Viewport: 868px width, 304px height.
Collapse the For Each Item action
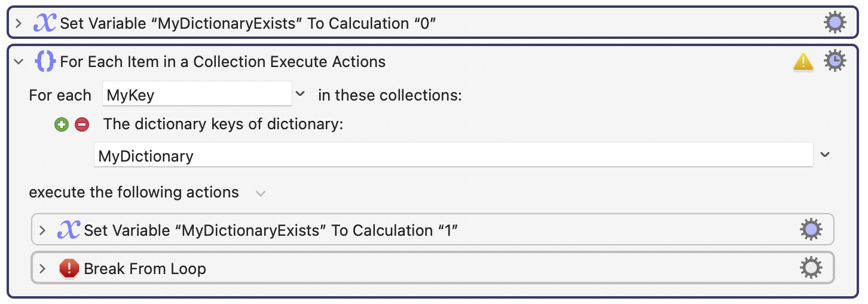(x=19, y=61)
